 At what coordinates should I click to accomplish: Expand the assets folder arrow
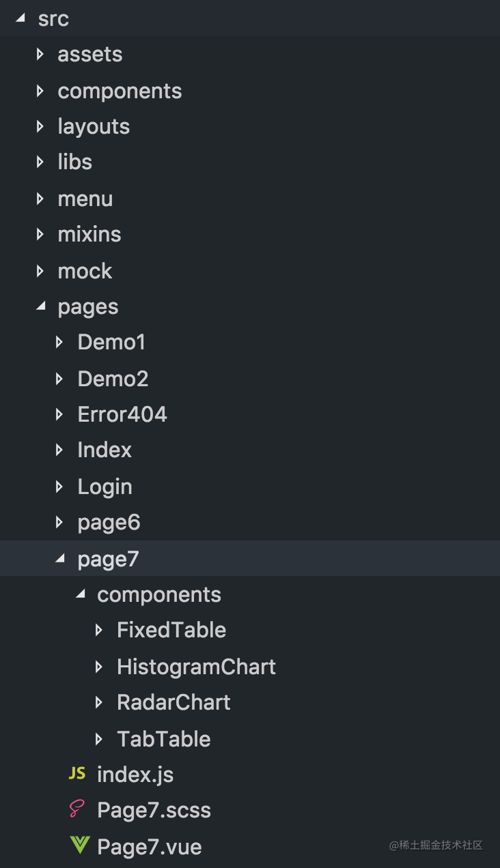pos(40,54)
